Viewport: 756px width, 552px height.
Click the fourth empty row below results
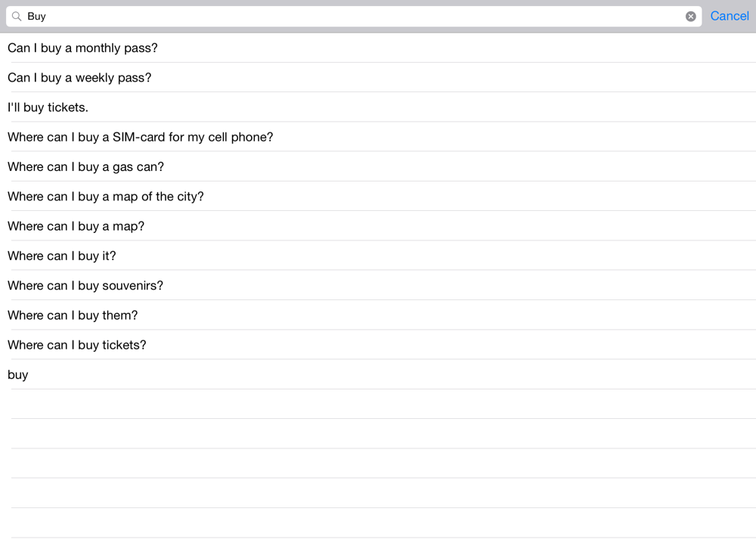(x=378, y=493)
